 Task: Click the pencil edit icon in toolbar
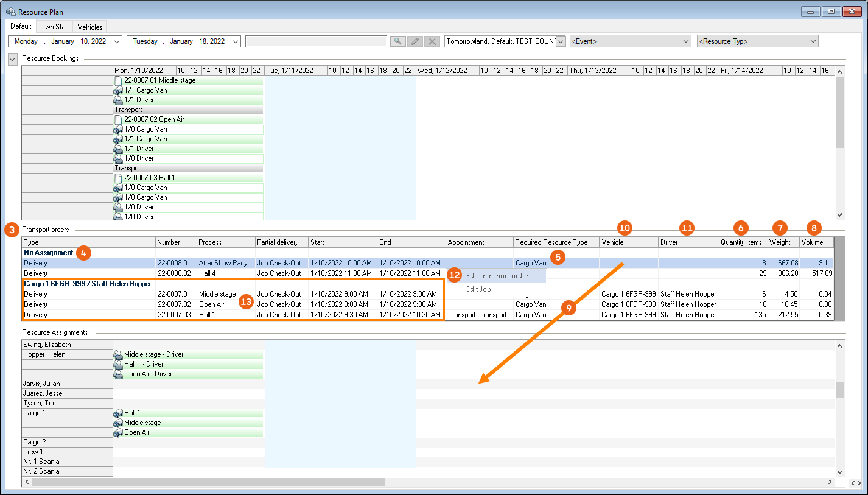pyautogui.click(x=415, y=41)
